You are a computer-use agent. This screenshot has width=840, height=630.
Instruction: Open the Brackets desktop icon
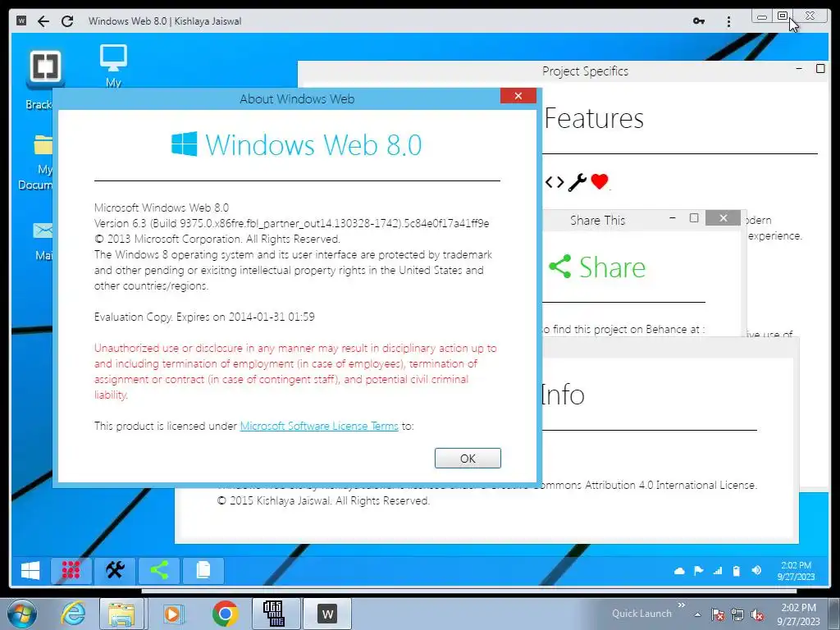45,70
